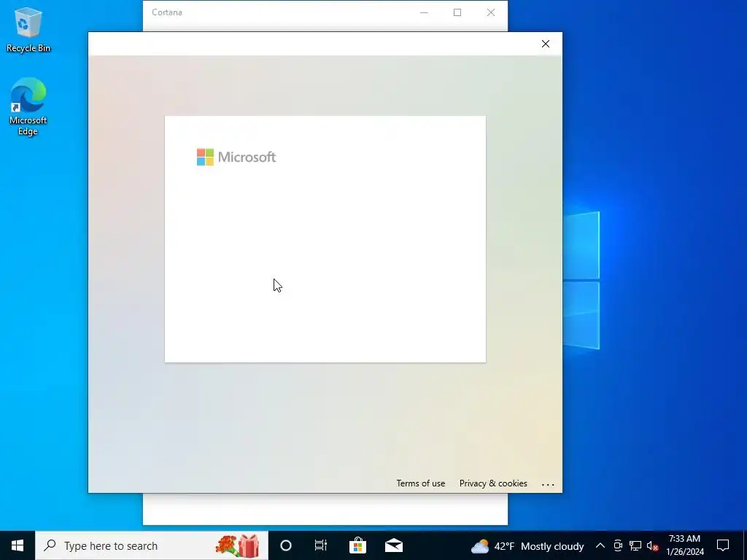The height and width of the screenshot is (560, 747).
Task: Open Task View from the taskbar
Action: coord(321,545)
